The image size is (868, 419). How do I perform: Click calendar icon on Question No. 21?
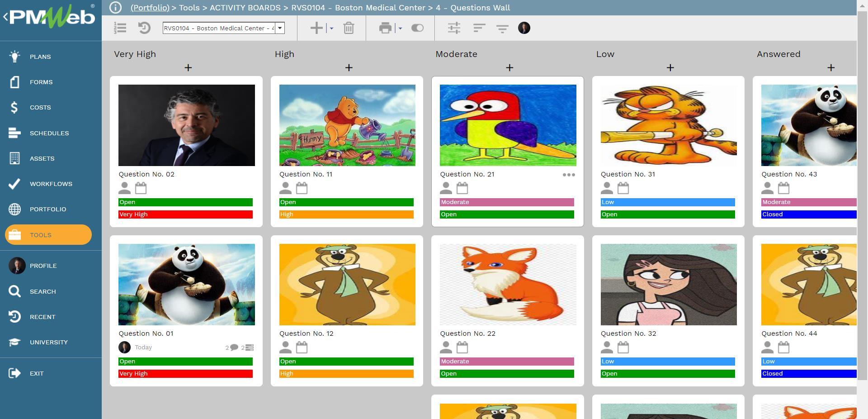tap(462, 188)
